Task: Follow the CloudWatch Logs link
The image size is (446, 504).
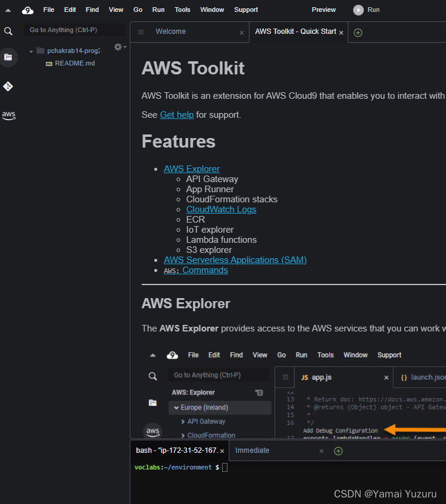Action: (x=222, y=209)
